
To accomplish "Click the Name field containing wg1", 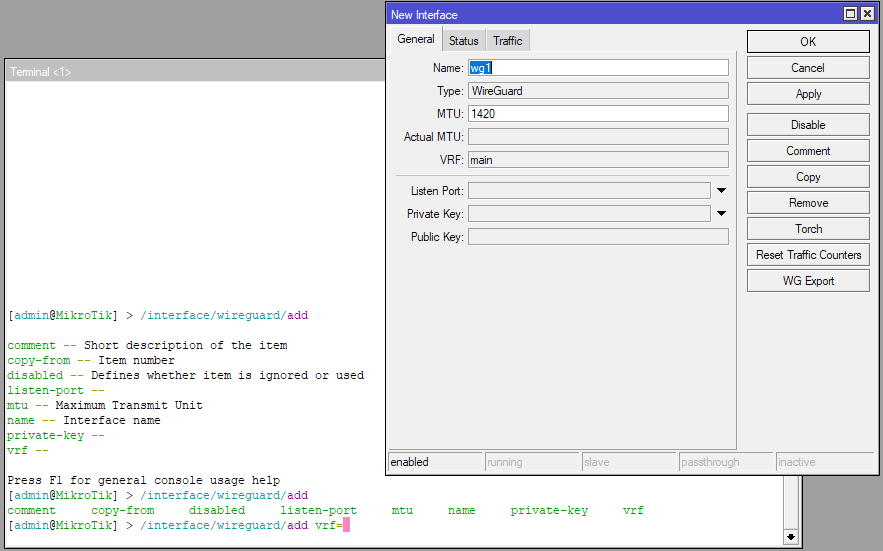I will pyautogui.click(x=597, y=68).
